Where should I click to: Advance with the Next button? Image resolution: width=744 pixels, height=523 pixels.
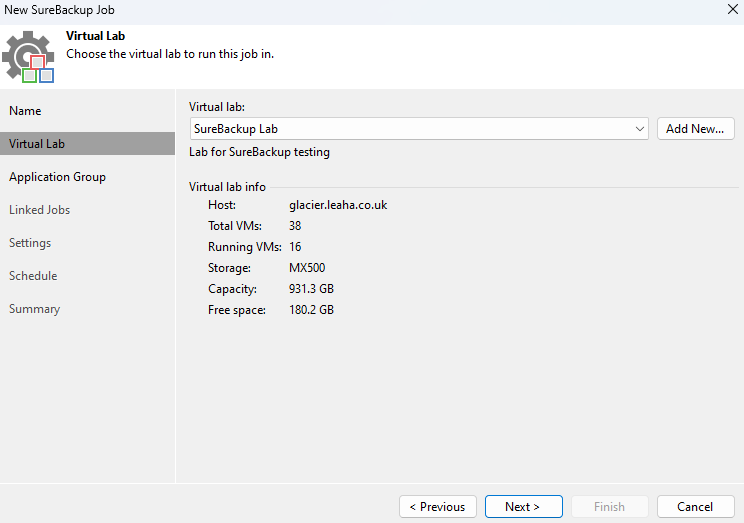click(x=523, y=507)
